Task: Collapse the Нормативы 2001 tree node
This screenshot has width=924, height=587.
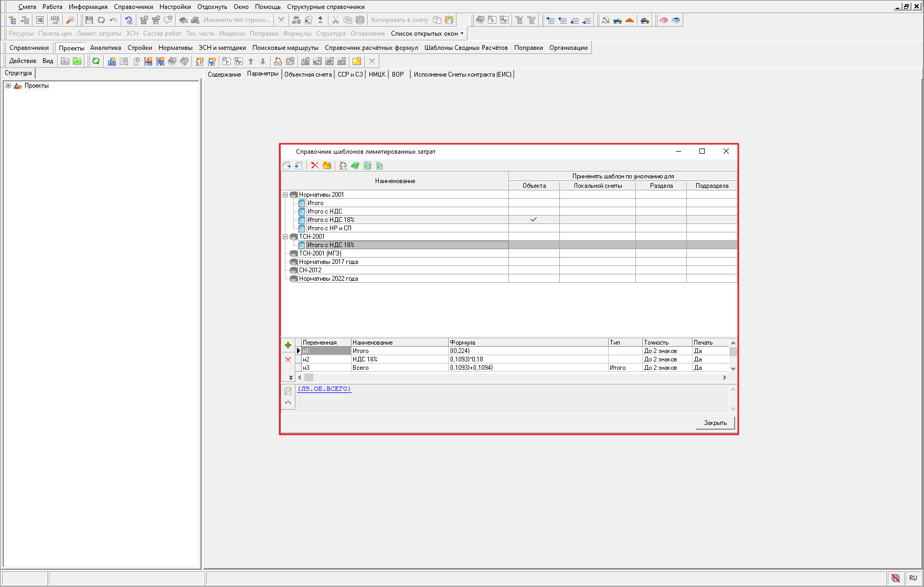Action: pyautogui.click(x=285, y=195)
